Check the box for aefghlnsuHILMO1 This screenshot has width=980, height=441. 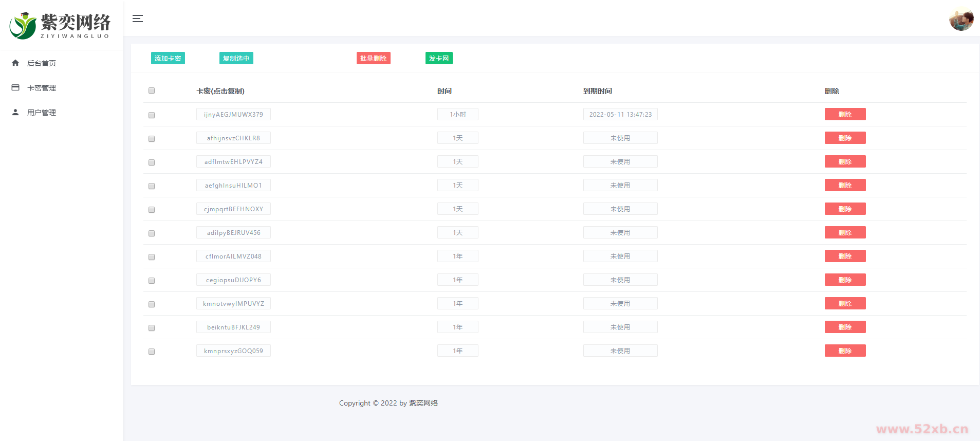(152, 186)
